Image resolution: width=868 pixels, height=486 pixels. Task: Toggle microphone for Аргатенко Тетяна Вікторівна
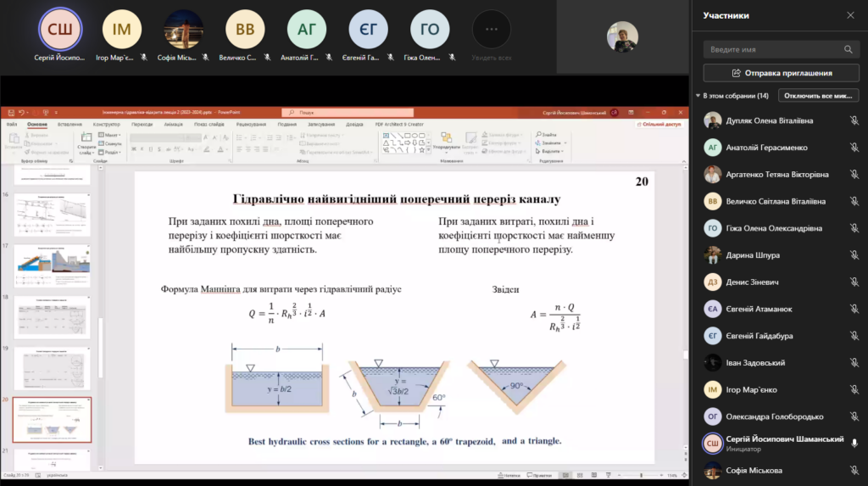[x=854, y=175]
